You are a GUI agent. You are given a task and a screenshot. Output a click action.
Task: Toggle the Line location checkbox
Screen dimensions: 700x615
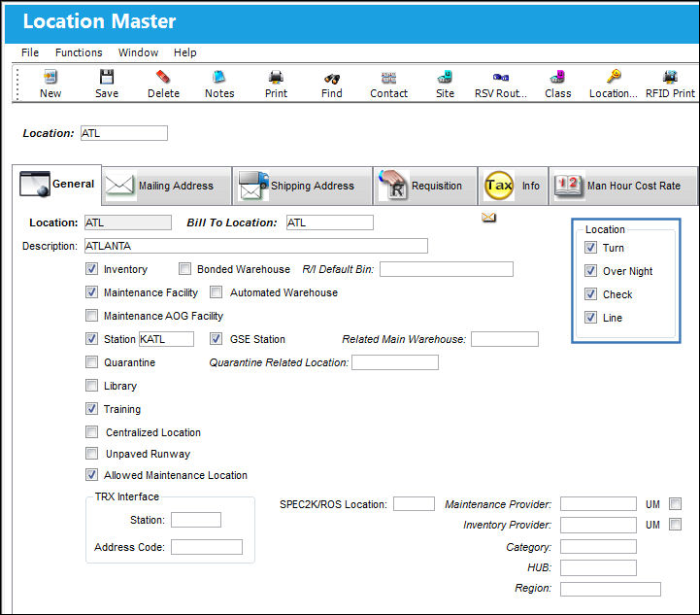pos(590,317)
